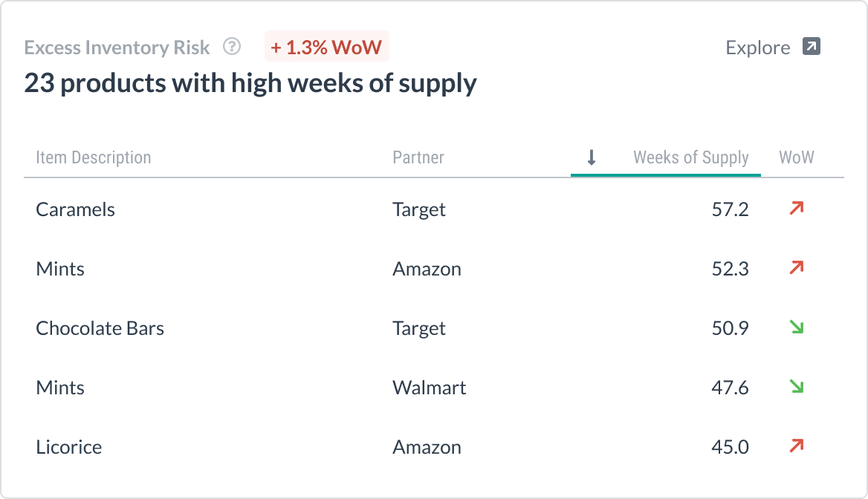Select the Licorice item row
The image size is (868, 499).
coord(68,447)
